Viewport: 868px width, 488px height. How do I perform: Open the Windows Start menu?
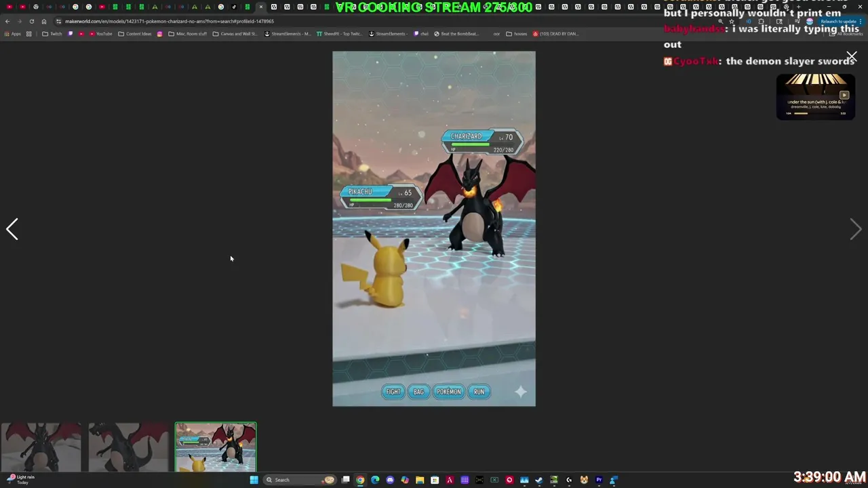[x=254, y=480]
